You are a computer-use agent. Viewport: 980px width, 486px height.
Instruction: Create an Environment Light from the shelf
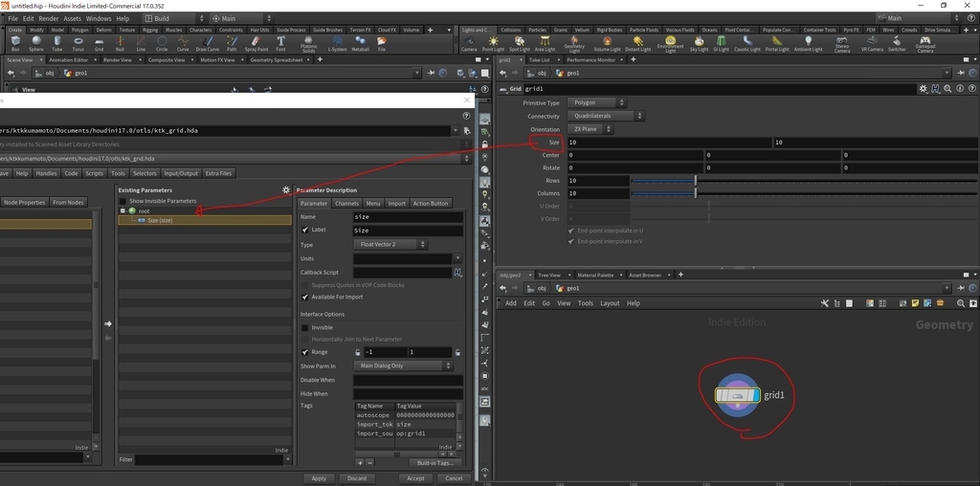[x=670, y=44]
